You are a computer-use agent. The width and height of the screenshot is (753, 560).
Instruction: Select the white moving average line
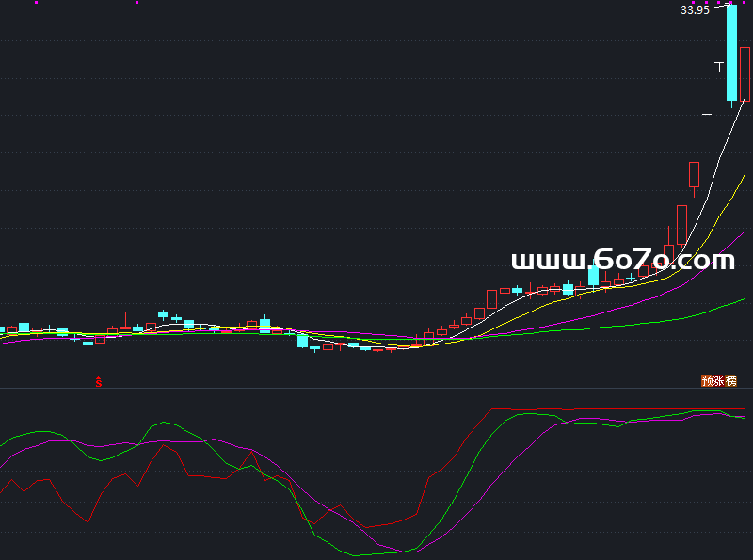point(715,169)
